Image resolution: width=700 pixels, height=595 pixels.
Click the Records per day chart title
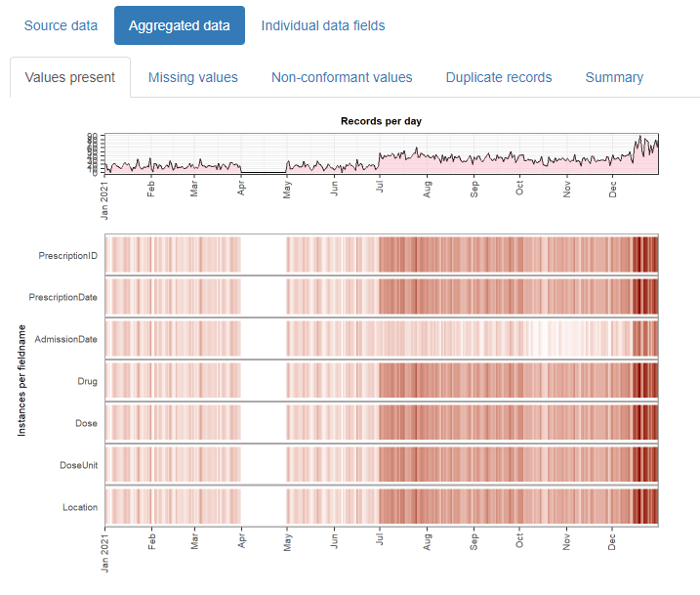click(x=381, y=121)
